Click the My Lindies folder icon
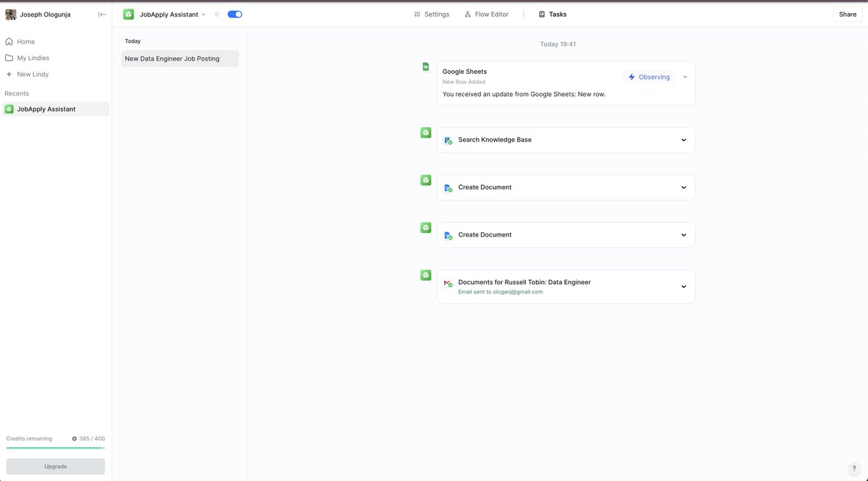The width and height of the screenshot is (868, 481). point(9,58)
